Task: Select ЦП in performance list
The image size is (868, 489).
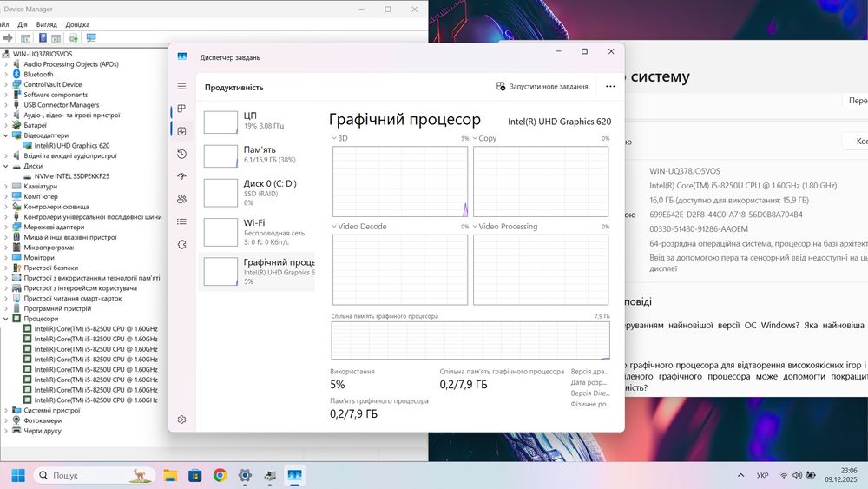Action: point(256,122)
